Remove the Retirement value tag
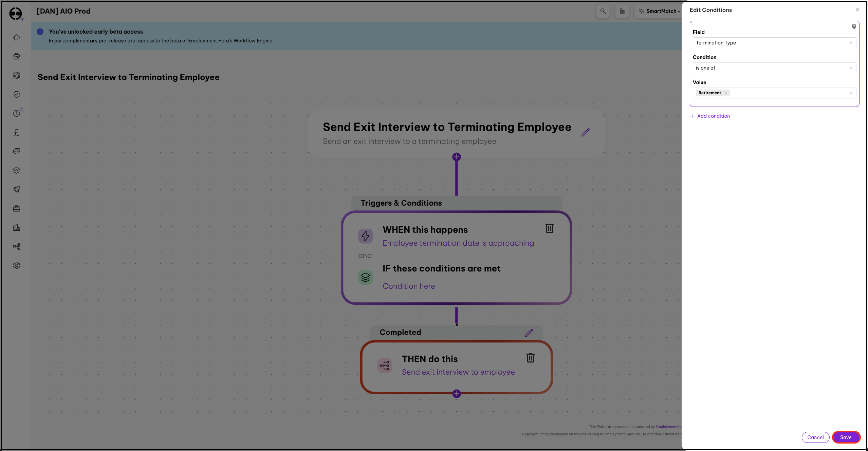868x451 pixels. (x=725, y=93)
